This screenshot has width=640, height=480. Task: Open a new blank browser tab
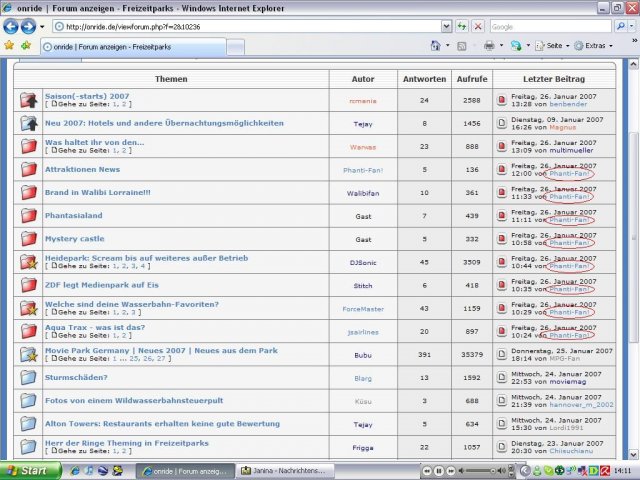[236, 47]
